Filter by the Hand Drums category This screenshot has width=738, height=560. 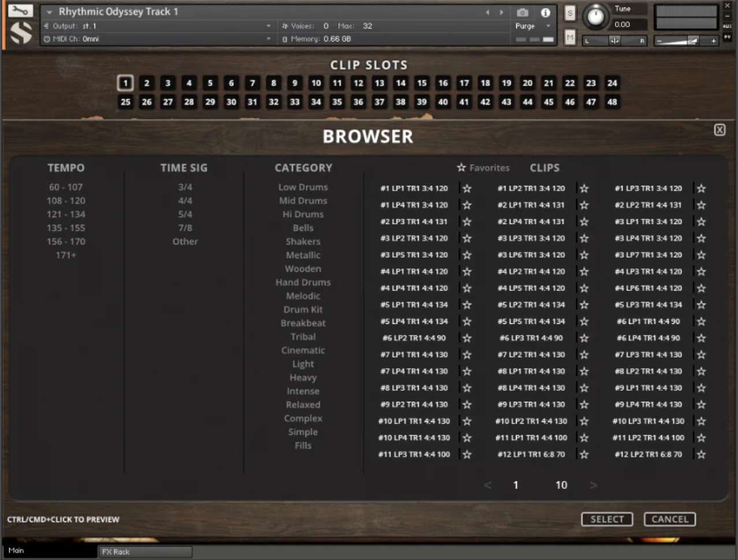coord(303,282)
